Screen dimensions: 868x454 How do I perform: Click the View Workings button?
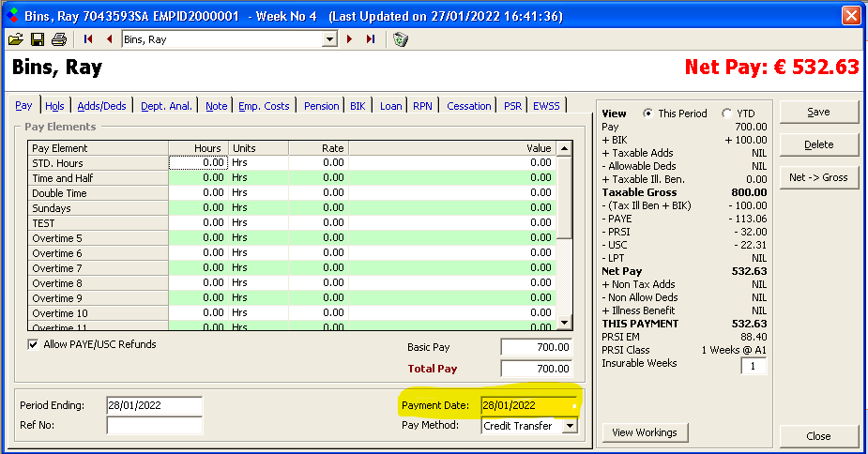pos(644,432)
